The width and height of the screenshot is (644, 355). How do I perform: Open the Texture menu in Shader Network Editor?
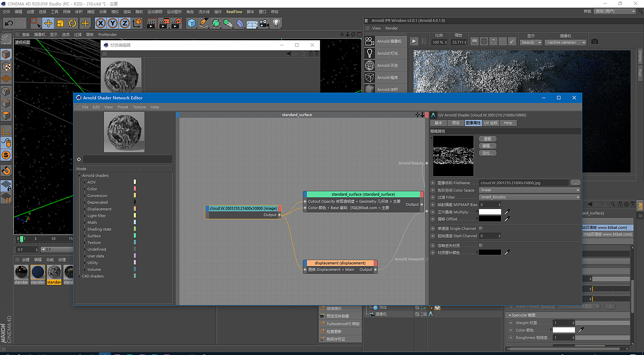pyautogui.click(x=139, y=107)
